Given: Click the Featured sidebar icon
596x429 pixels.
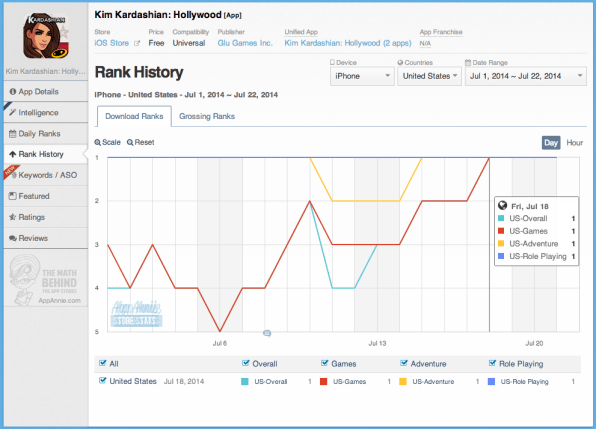Looking at the screenshot, I should point(13,196).
